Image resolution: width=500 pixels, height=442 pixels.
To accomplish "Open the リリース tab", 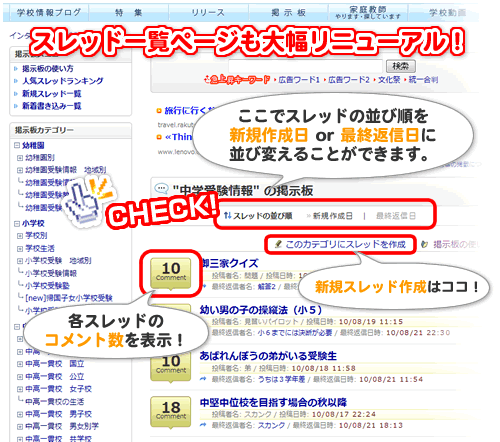I will click(x=208, y=13).
